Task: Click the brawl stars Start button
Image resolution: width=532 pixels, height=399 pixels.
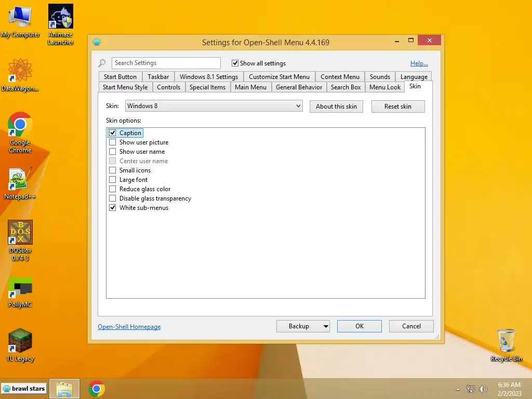Action: 24,389
